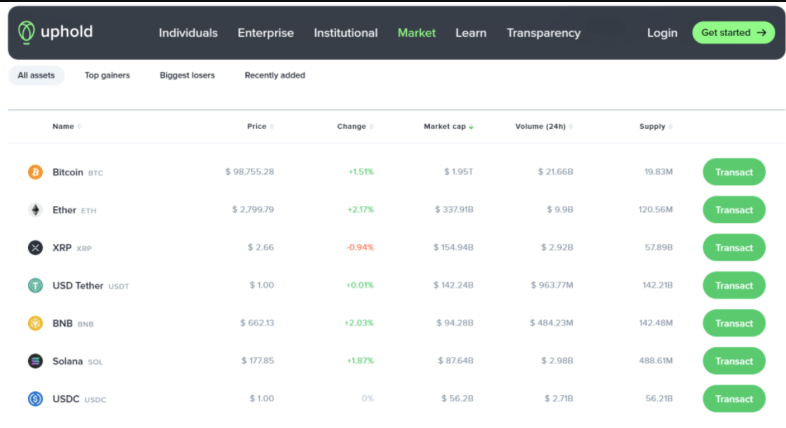The width and height of the screenshot is (786, 428).
Task: Open the Transparency menu item
Action: [x=543, y=33]
